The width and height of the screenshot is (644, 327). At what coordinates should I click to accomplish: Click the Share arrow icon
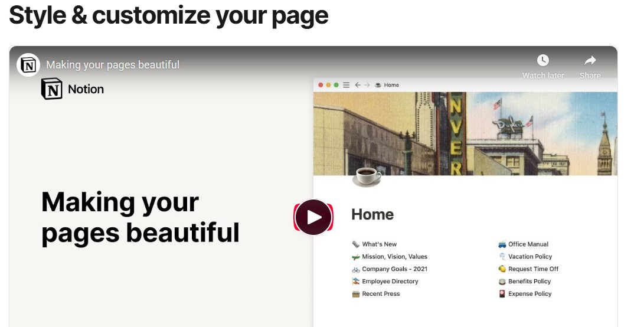pyautogui.click(x=590, y=60)
